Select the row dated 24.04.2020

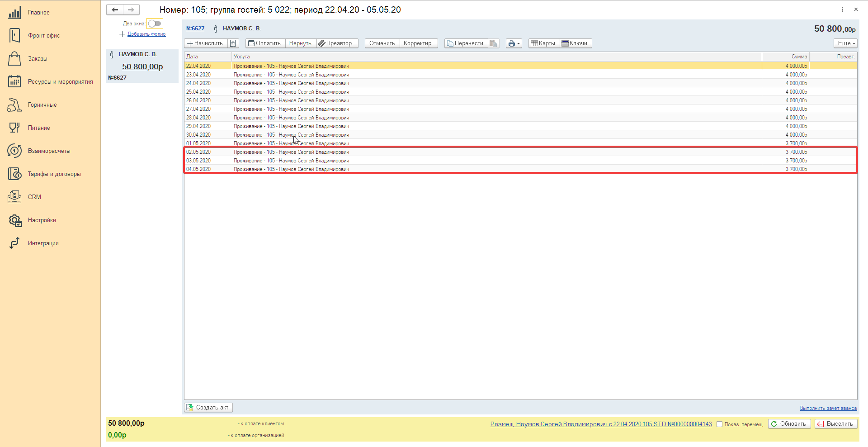(520, 83)
